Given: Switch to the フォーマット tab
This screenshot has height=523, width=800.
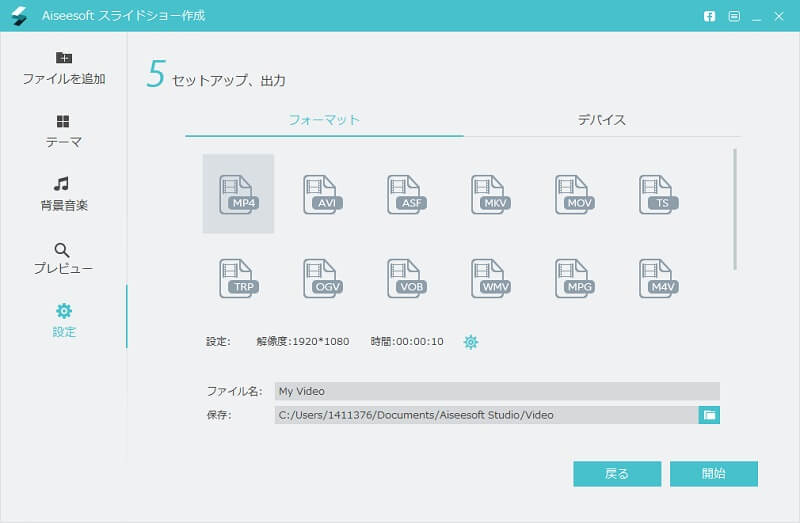Looking at the screenshot, I should (x=324, y=120).
